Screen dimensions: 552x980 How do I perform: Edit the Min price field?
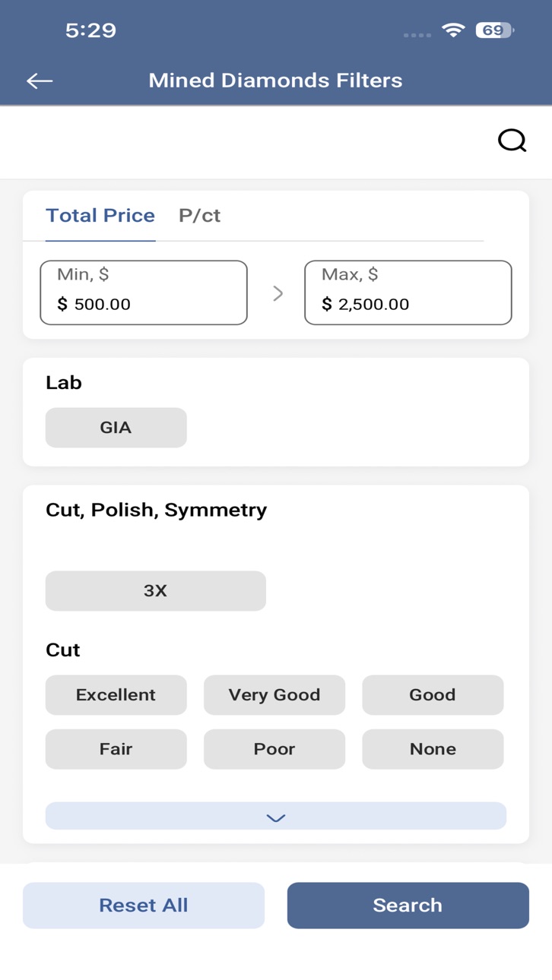point(144,292)
